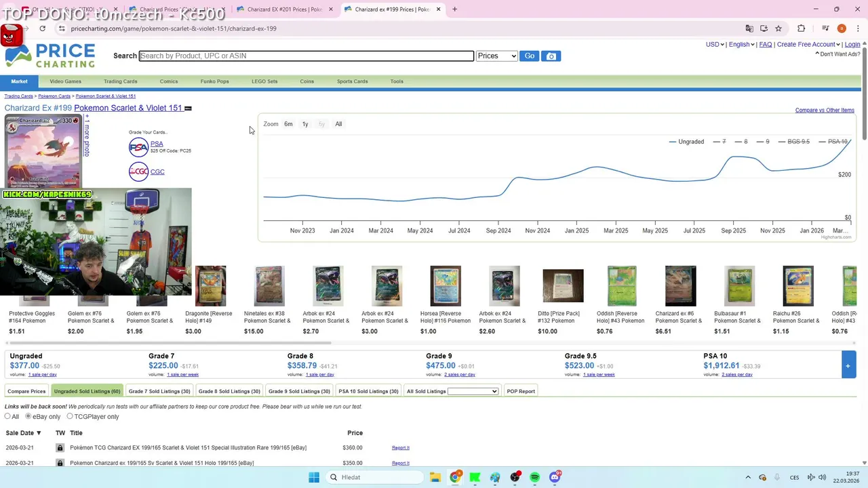Open Spotify from the taskbar

click(535, 477)
